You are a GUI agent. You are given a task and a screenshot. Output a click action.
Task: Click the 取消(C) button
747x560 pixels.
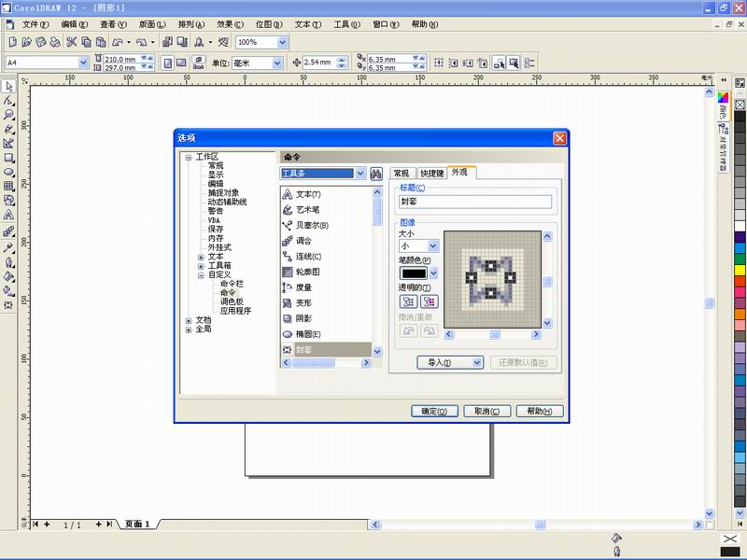[x=486, y=411]
